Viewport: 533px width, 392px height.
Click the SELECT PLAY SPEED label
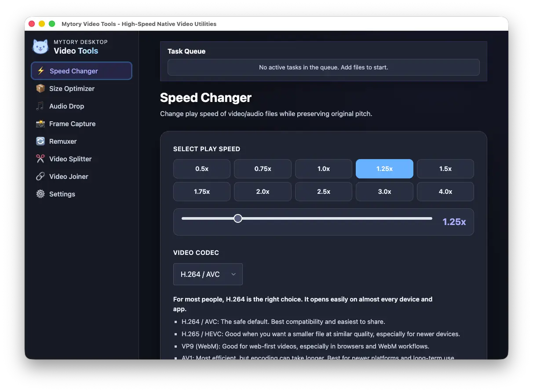point(207,149)
